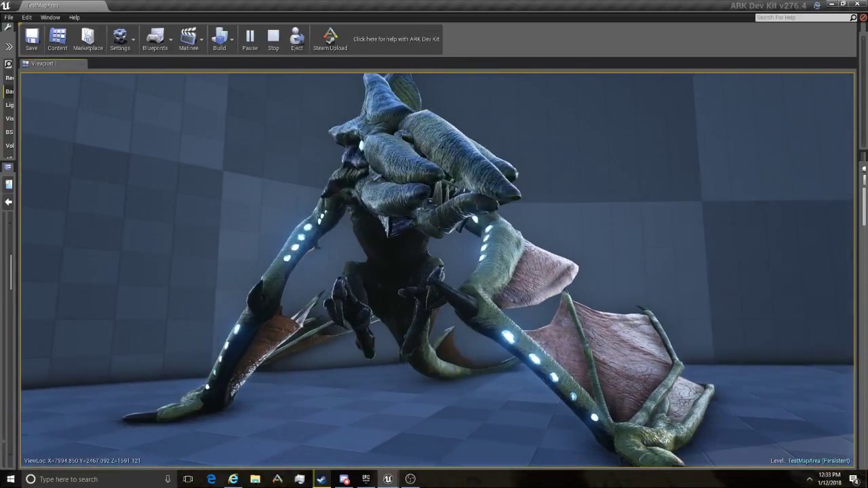Open Task View on the taskbar
The image size is (868, 488).
coord(189,479)
